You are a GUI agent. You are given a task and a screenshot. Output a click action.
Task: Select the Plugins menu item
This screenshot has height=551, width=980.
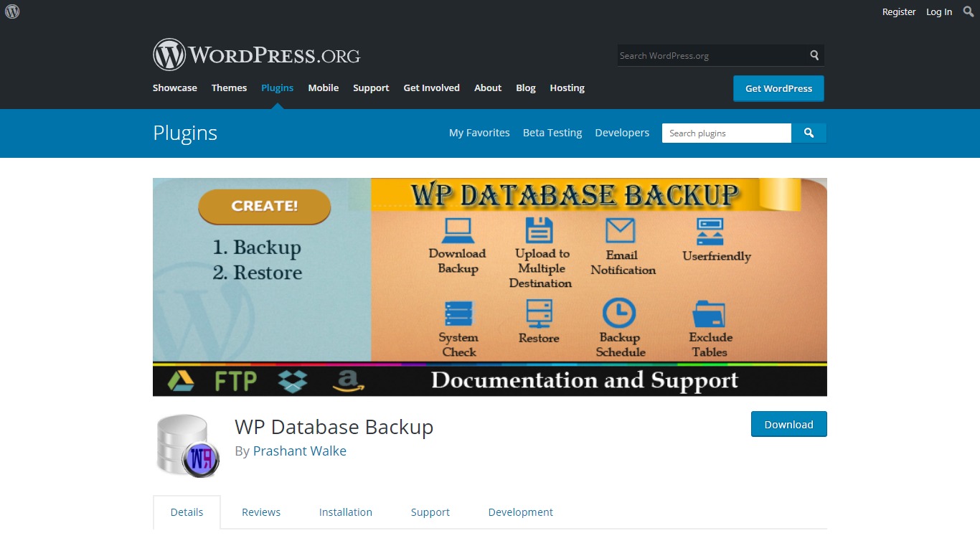[x=277, y=88]
